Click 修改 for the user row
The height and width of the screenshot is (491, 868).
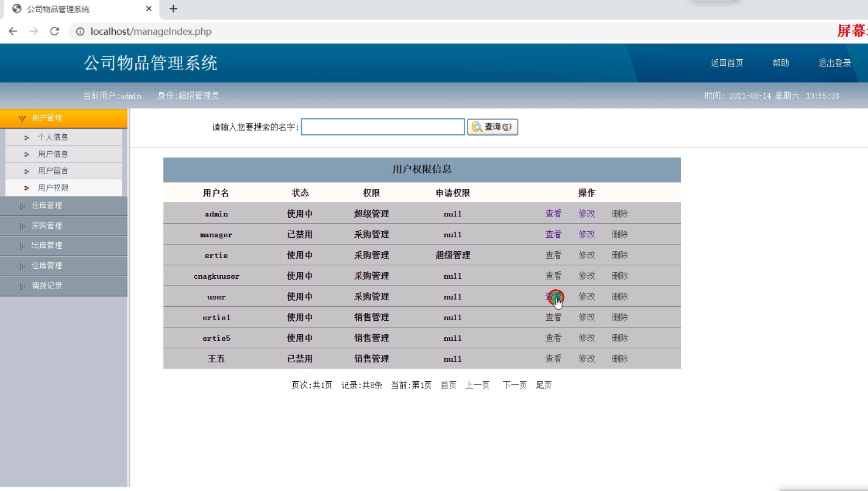pos(587,296)
